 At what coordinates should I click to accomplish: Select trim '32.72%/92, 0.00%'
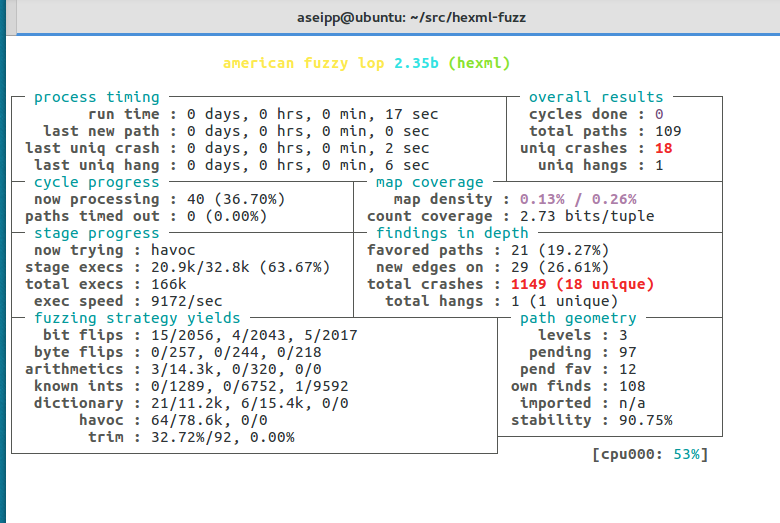pos(223,437)
